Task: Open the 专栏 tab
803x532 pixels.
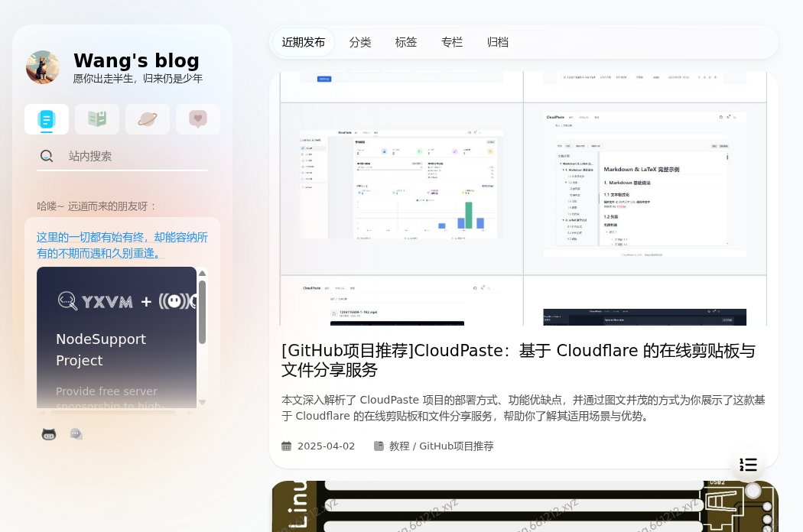Action: coord(452,42)
